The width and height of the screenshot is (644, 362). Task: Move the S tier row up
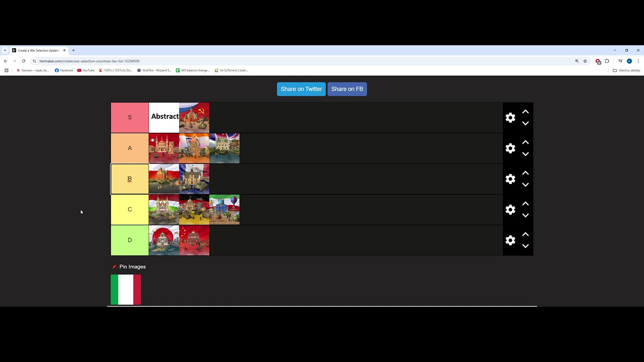[x=525, y=112]
